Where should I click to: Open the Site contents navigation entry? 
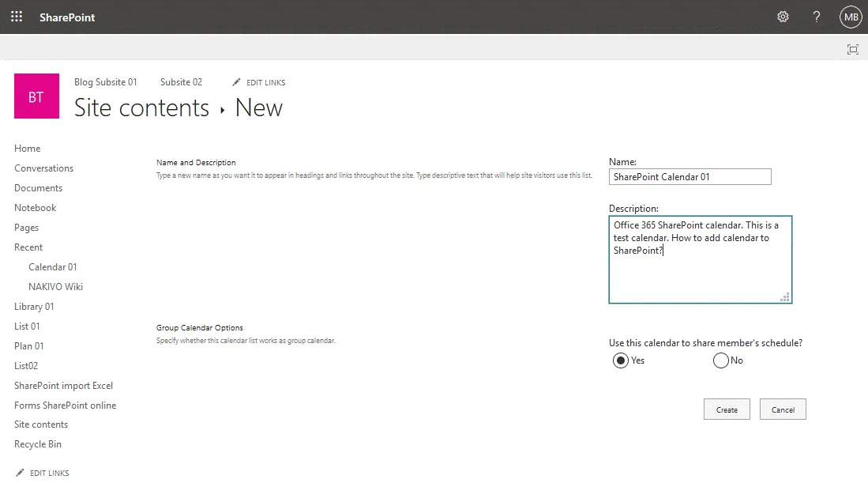click(40, 424)
